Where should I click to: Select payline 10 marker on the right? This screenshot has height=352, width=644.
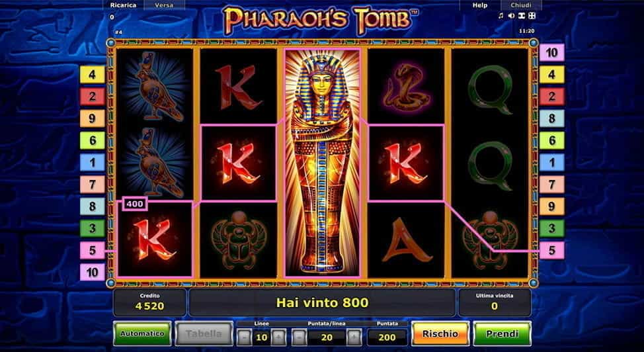tap(551, 53)
